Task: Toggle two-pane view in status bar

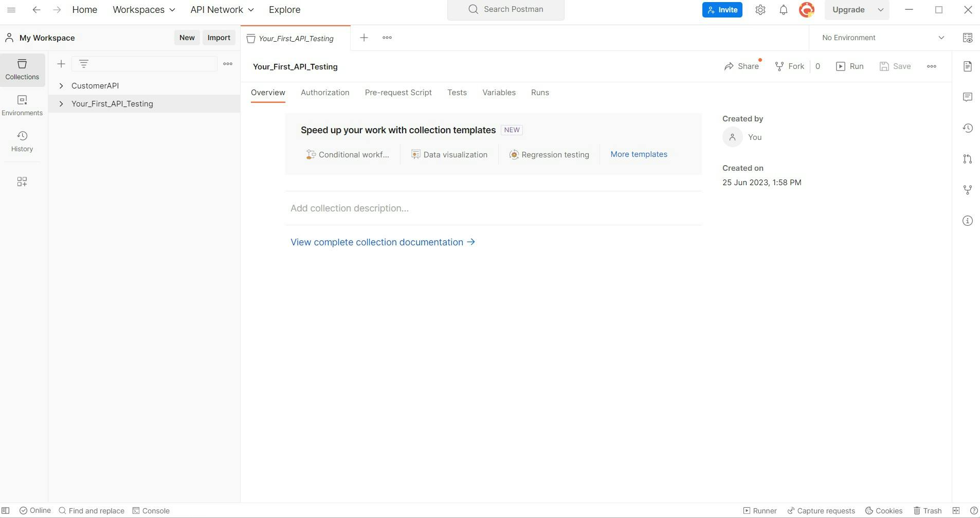Action: pyautogui.click(x=956, y=511)
